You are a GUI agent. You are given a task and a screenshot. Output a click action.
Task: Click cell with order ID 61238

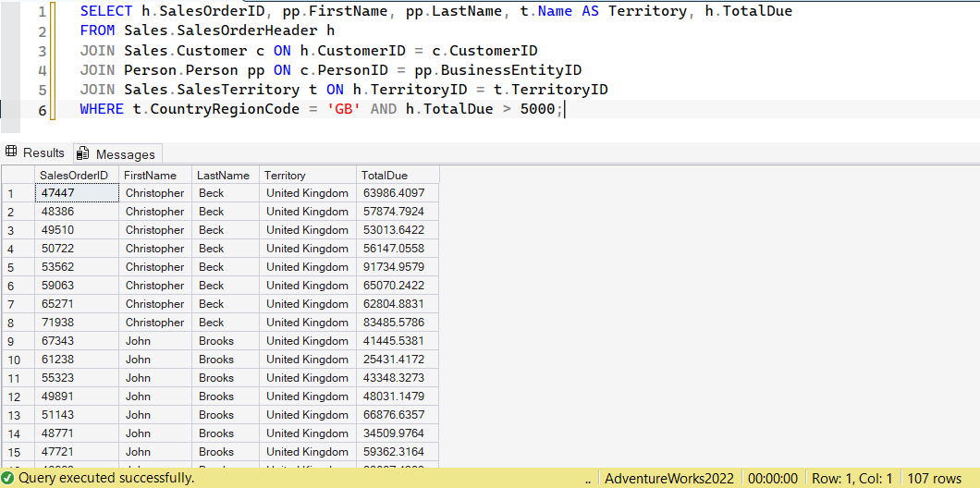(x=77, y=360)
